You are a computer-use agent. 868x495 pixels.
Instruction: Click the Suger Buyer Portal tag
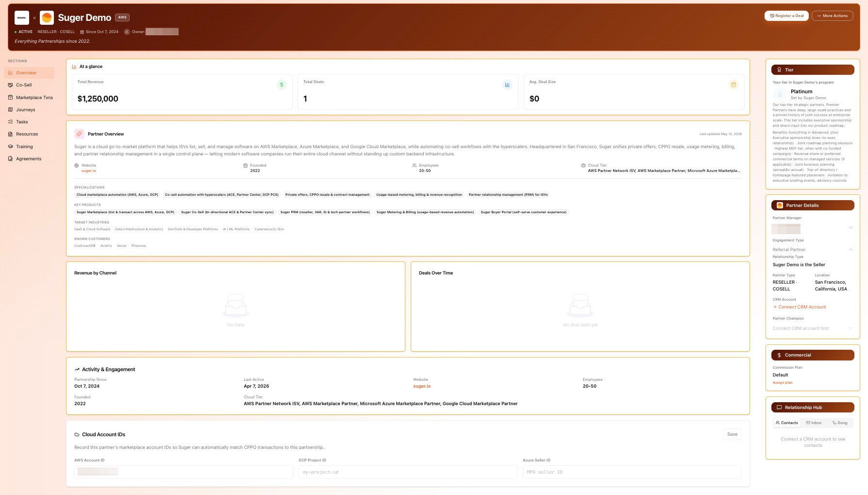(x=523, y=212)
